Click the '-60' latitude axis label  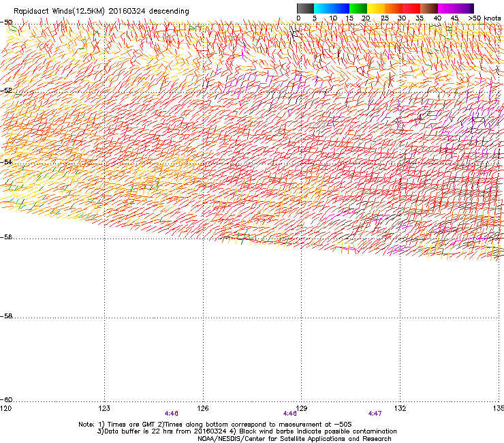click(6, 400)
